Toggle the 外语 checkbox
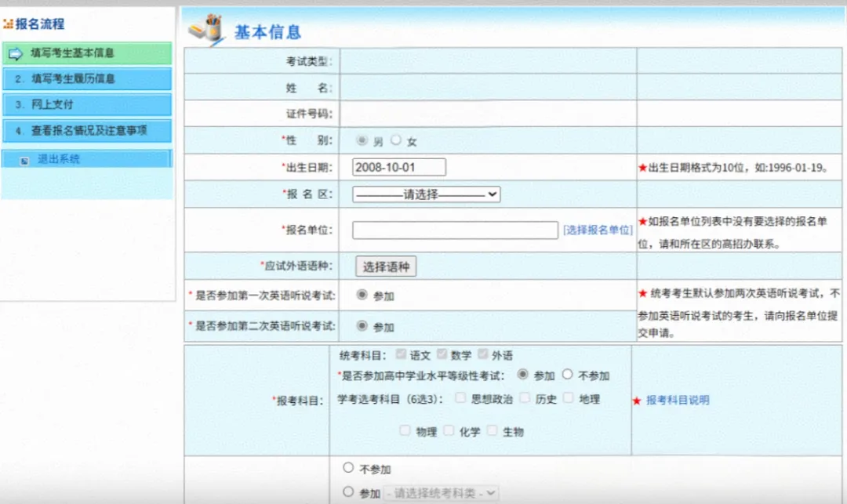 pos(483,354)
